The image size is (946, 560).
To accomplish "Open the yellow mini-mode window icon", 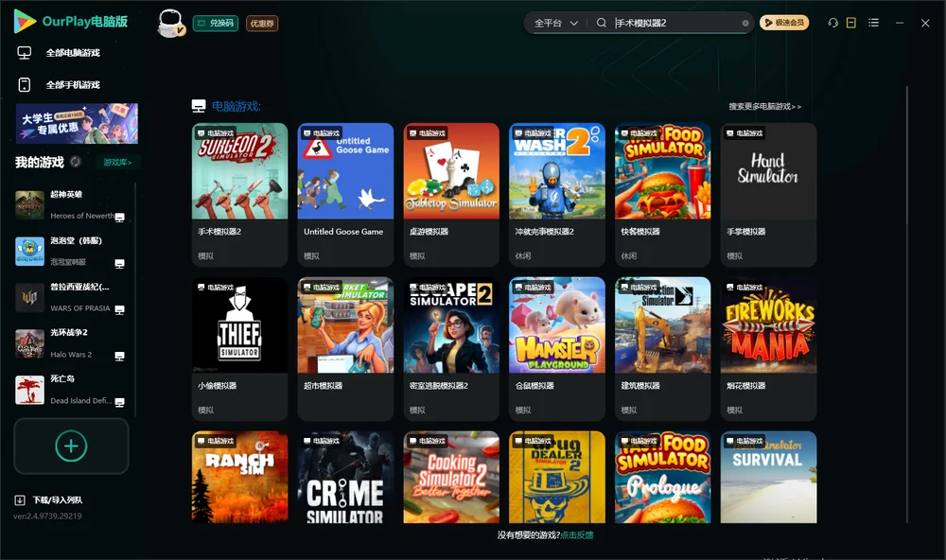I will coord(851,23).
